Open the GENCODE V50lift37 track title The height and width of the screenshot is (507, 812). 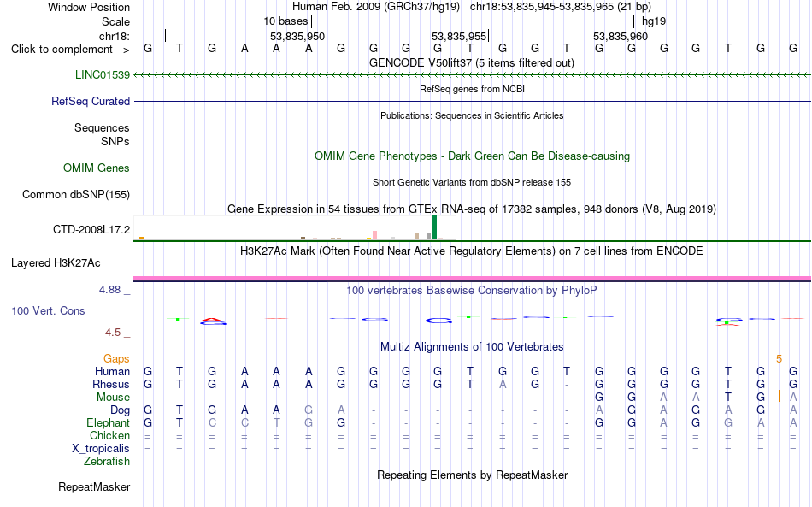coord(472,63)
